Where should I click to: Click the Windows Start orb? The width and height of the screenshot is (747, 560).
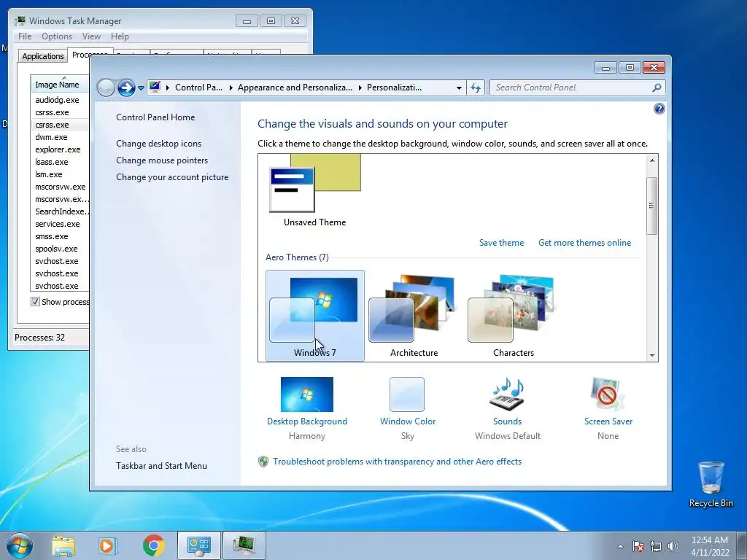tap(20, 545)
